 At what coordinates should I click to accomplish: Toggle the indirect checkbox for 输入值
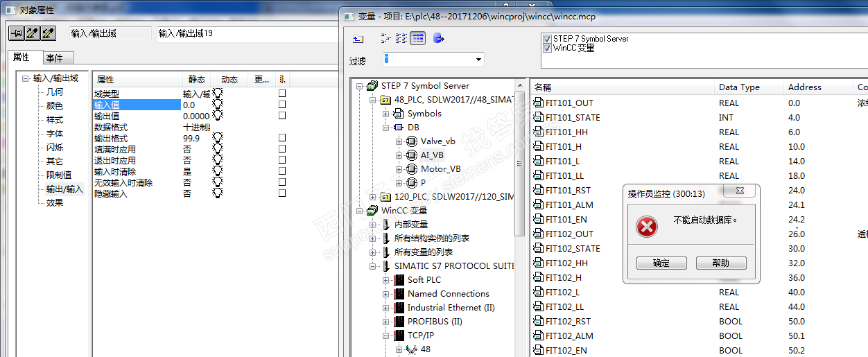tap(282, 105)
